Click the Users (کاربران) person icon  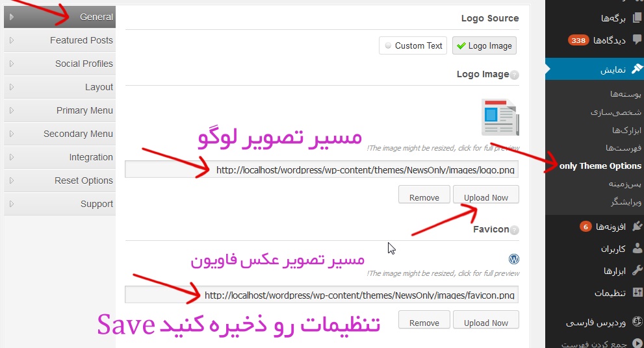click(637, 249)
